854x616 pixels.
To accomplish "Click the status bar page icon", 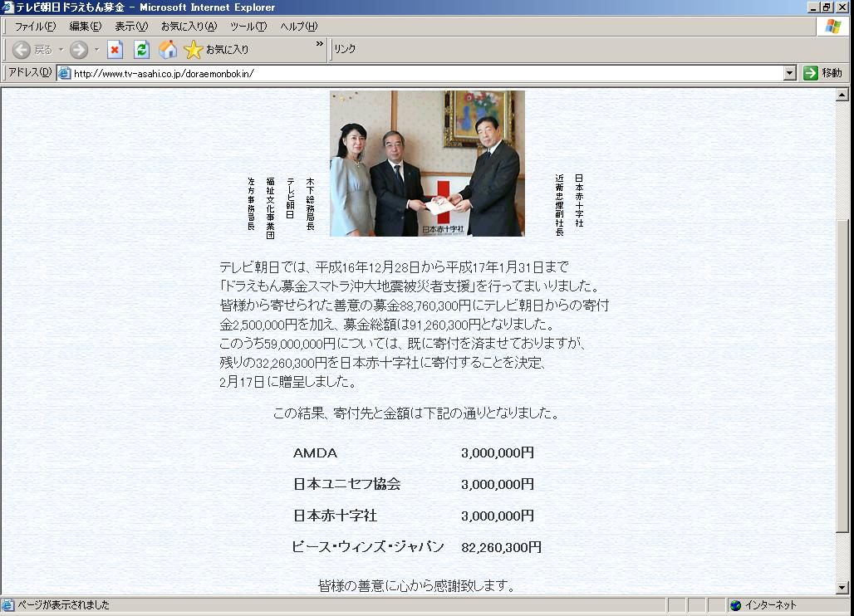I will [7, 604].
